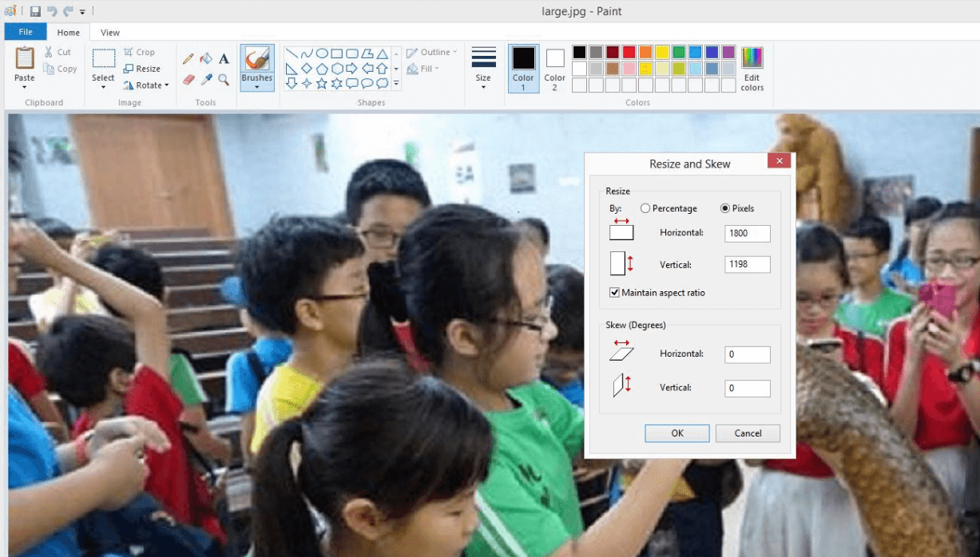Click the Save icon in title bar
Screen dimensions: 980x557
(x=35, y=11)
